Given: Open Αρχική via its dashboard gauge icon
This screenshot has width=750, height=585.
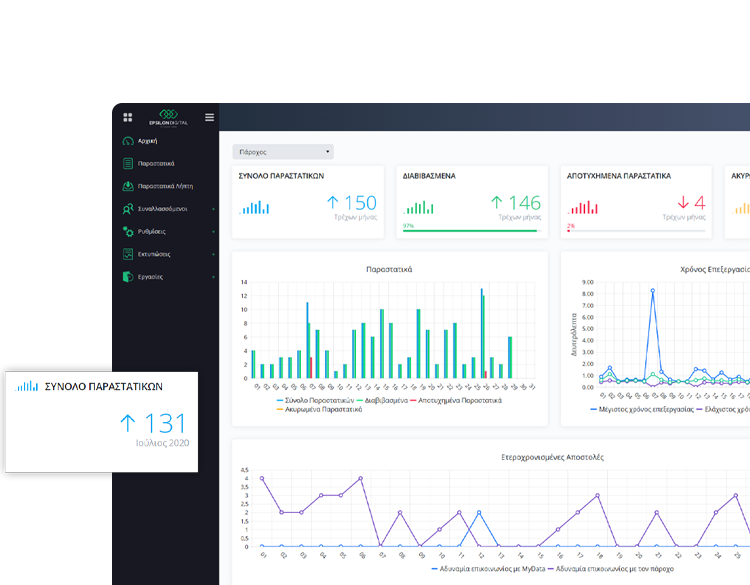Looking at the screenshot, I should (128, 141).
